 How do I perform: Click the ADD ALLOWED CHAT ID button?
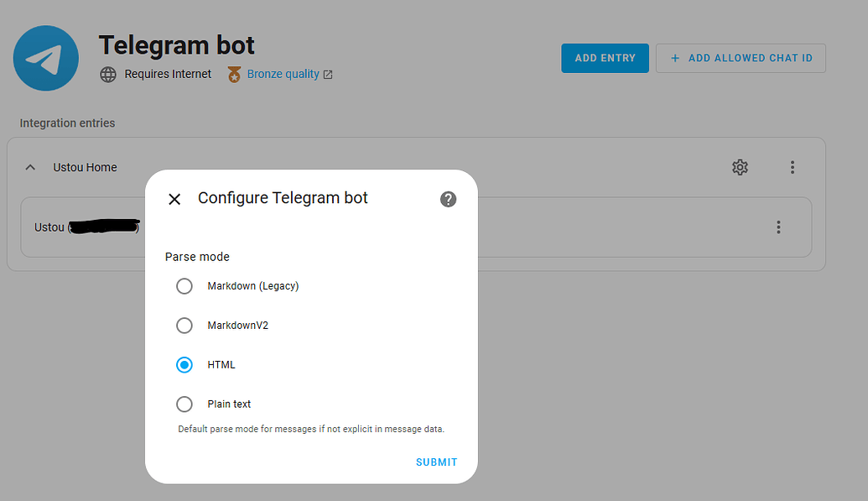[x=741, y=58]
